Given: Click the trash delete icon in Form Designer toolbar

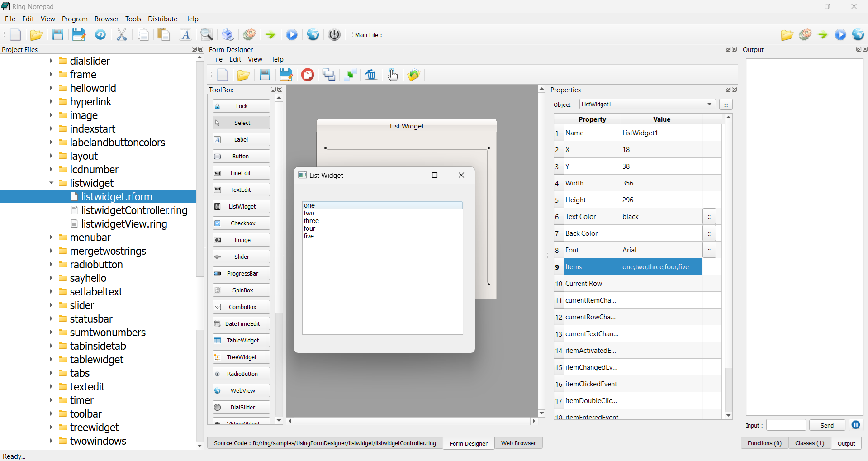Looking at the screenshot, I should pyautogui.click(x=371, y=75).
